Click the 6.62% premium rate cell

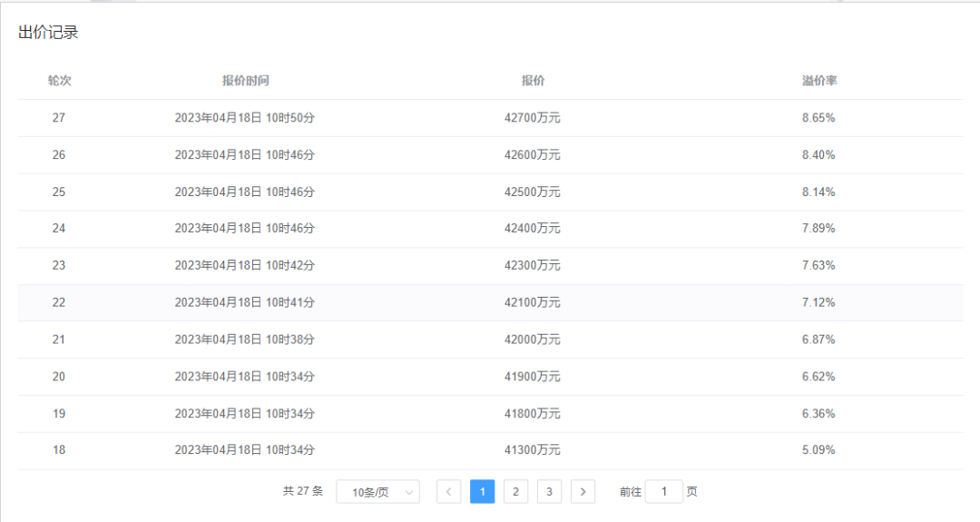tap(818, 377)
